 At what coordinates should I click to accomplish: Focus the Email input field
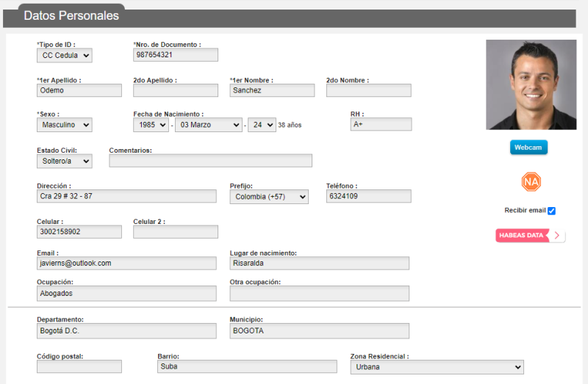(x=126, y=263)
